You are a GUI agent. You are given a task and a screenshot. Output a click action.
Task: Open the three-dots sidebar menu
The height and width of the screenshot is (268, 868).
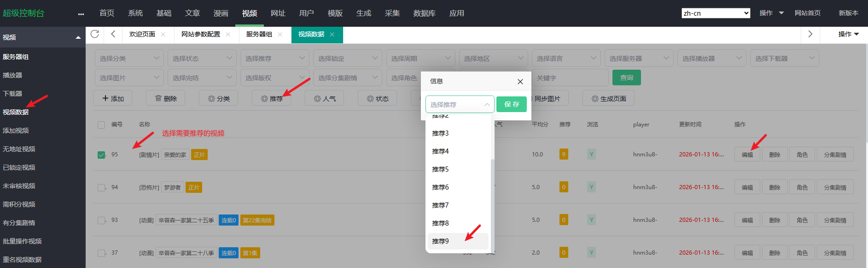point(81,14)
